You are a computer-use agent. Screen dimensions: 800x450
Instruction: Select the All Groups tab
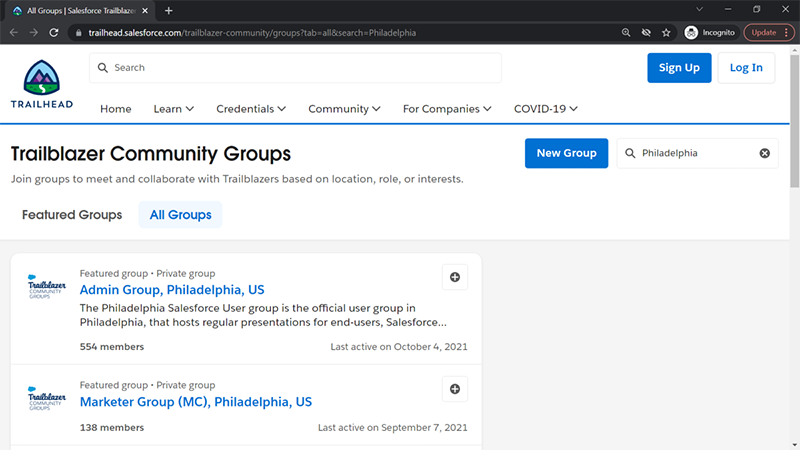point(180,215)
